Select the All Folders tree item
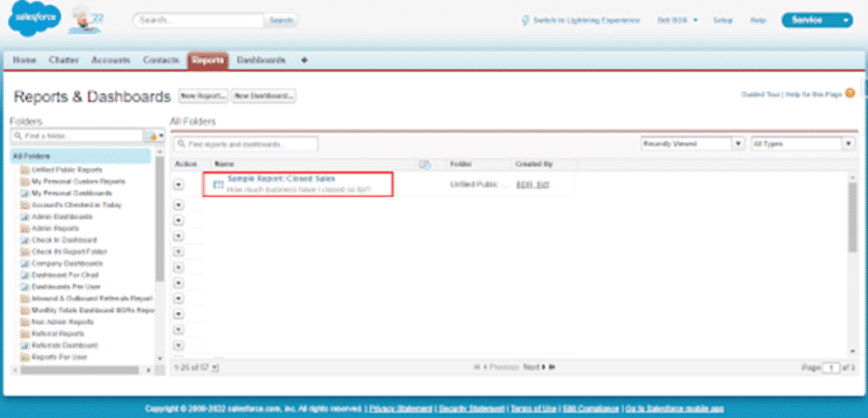The height and width of the screenshot is (418, 868). pyautogui.click(x=80, y=156)
